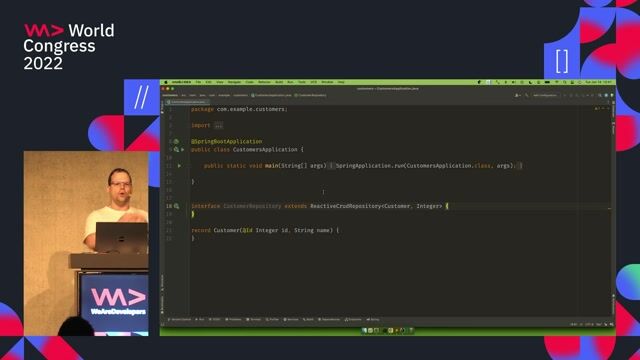Screen dimensions: 640x360
Task: Open the Code menu
Action: [x=249, y=82]
